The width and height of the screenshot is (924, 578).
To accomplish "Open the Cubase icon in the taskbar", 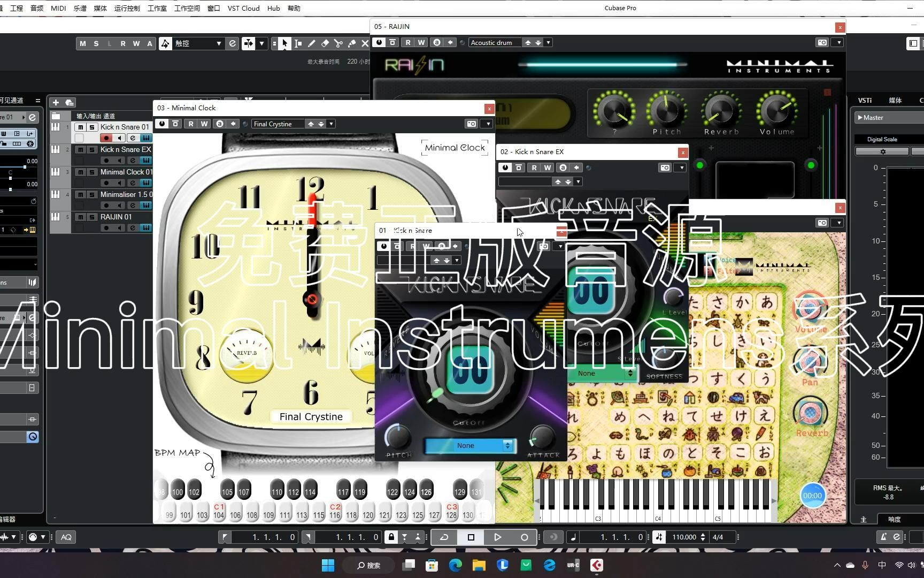I will [597, 565].
